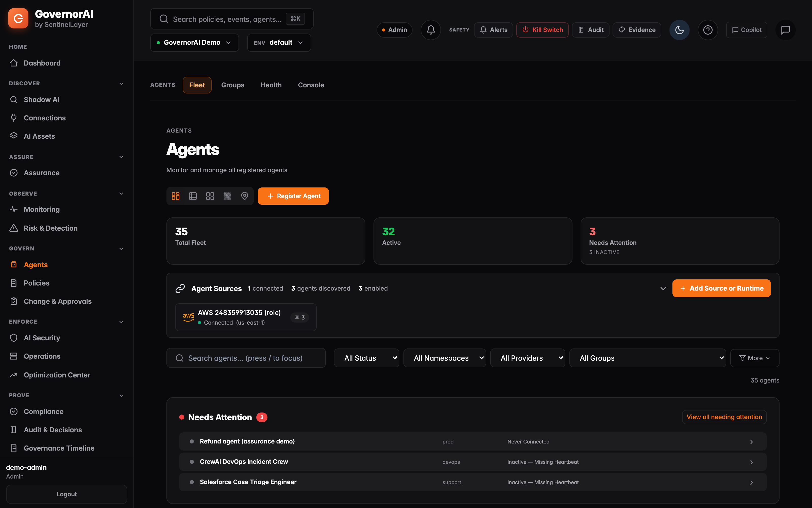The width and height of the screenshot is (812, 508).
Task: Collapse the Agent Sources panel chevron
Action: 663,289
